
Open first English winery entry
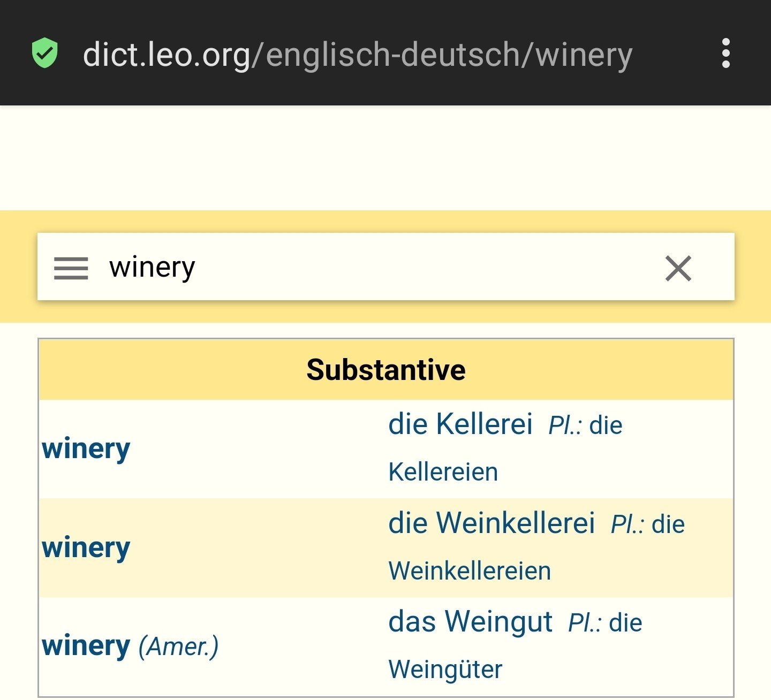pyautogui.click(x=86, y=448)
